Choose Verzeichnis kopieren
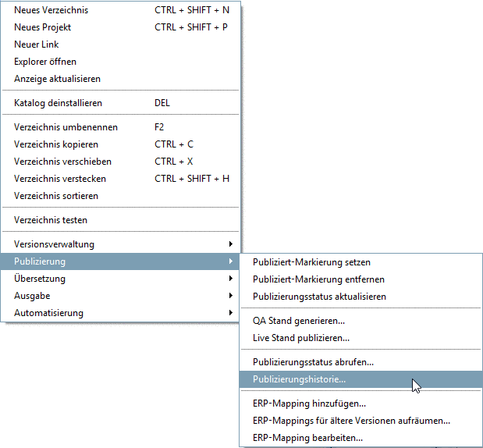This screenshot has height=448, width=483. 56,144
